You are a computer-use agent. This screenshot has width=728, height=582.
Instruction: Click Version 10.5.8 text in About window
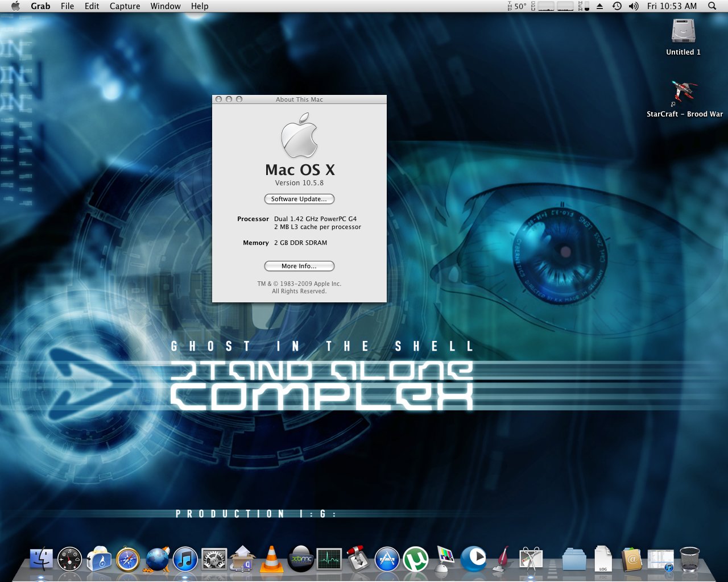[299, 183]
